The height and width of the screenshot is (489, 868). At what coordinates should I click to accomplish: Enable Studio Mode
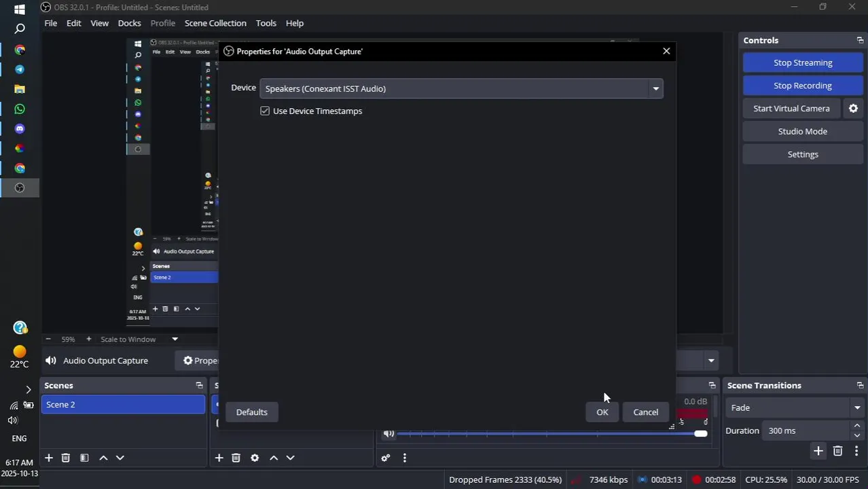[x=803, y=132]
